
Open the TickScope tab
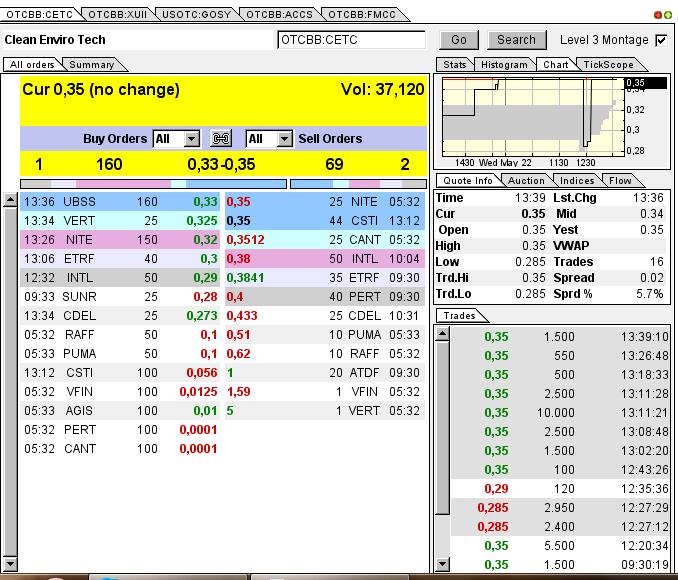(608, 65)
